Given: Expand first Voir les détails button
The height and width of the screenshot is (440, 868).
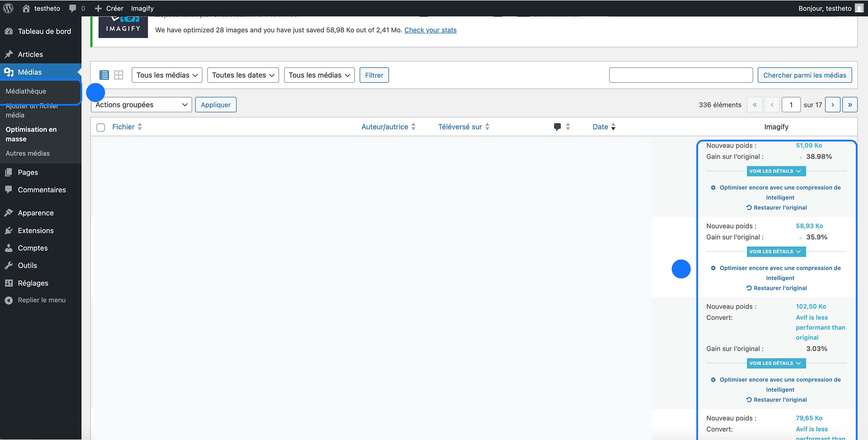Looking at the screenshot, I should coord(776,171).
